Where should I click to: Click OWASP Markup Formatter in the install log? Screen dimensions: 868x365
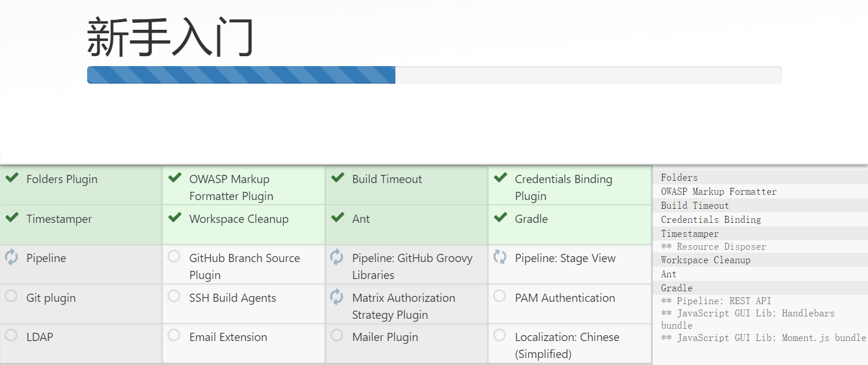(x=719, y=191)
